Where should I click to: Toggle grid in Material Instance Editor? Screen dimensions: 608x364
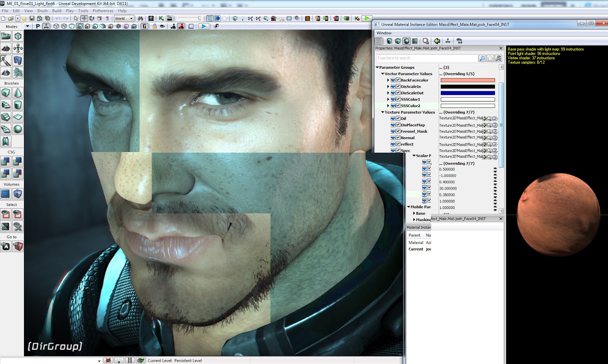[379, 41]
